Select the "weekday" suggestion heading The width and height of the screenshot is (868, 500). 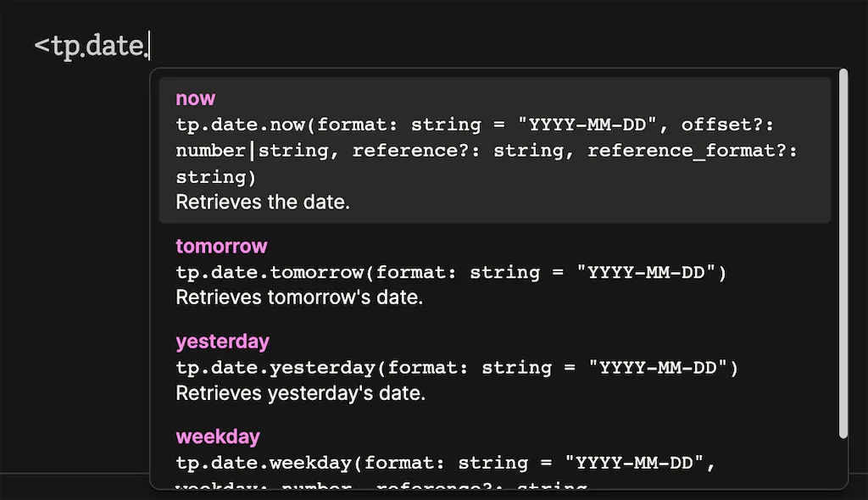pyautogui.click(x=218, y=437)
